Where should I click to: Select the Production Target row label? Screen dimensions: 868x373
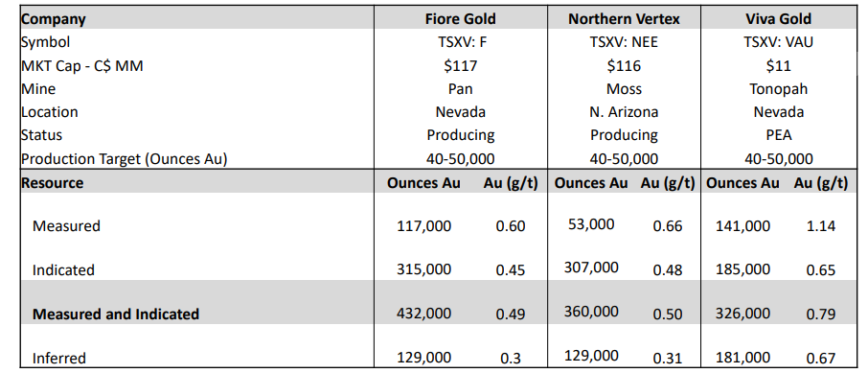pyautogui.click(x=125, y=159)
